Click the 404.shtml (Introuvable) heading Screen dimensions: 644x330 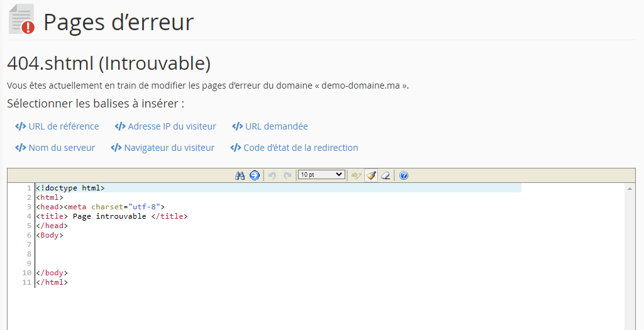tap(109, 63)
